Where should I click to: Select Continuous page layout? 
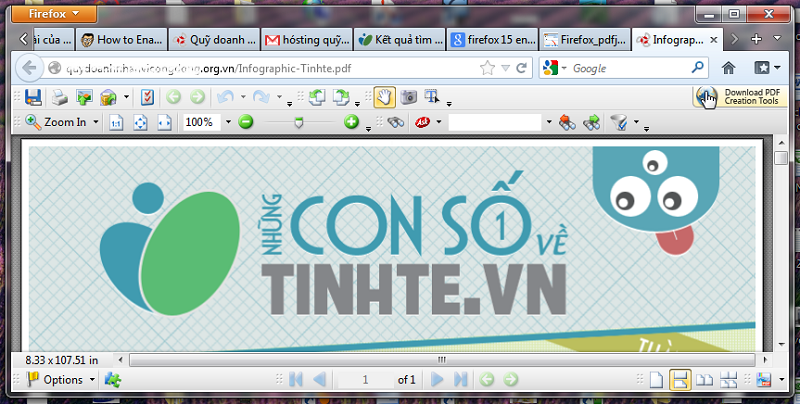pyautogui.click(x=680, y=380)
